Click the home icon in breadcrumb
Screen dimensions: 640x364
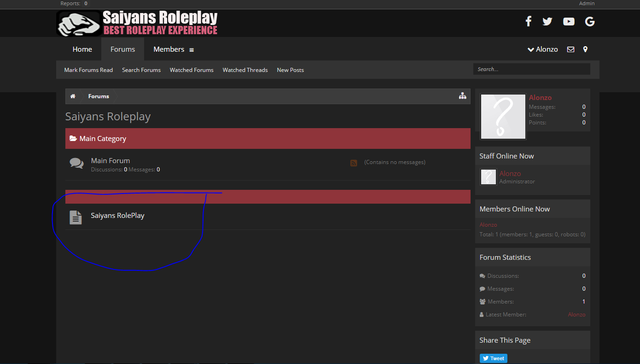(73, 96)
